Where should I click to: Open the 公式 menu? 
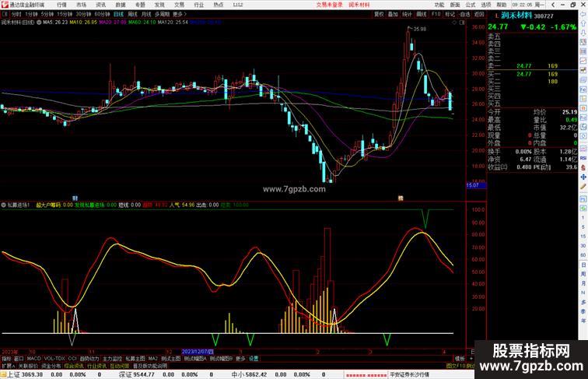pyautogui.click(x=471, y=5)
